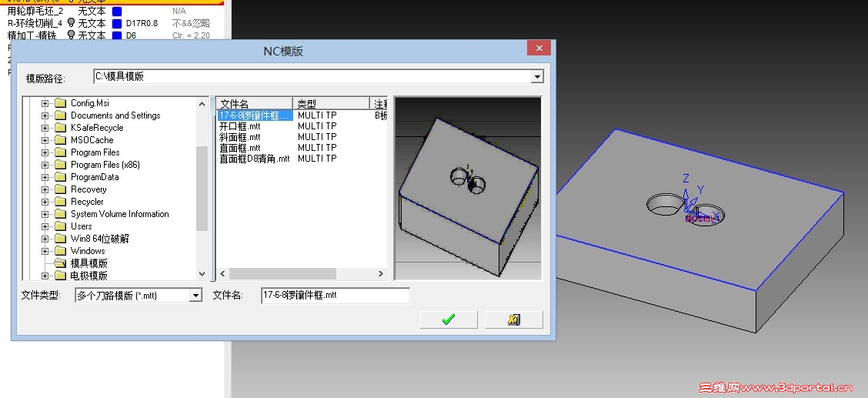Viewport: 868px width, 398px height.
Task: Select the 用轮廓毛坯_2 procedure row
Action: [x=111, y=11]
